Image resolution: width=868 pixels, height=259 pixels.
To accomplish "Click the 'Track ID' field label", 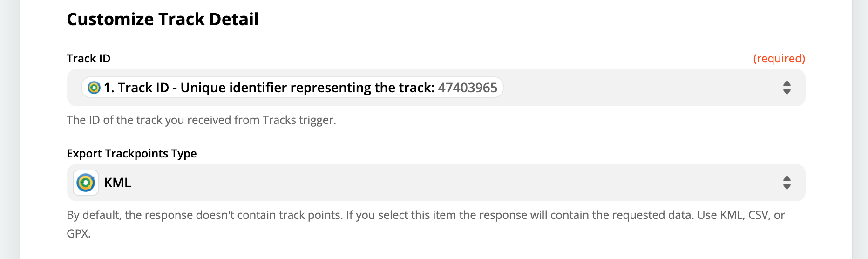I will pos(88,58).
